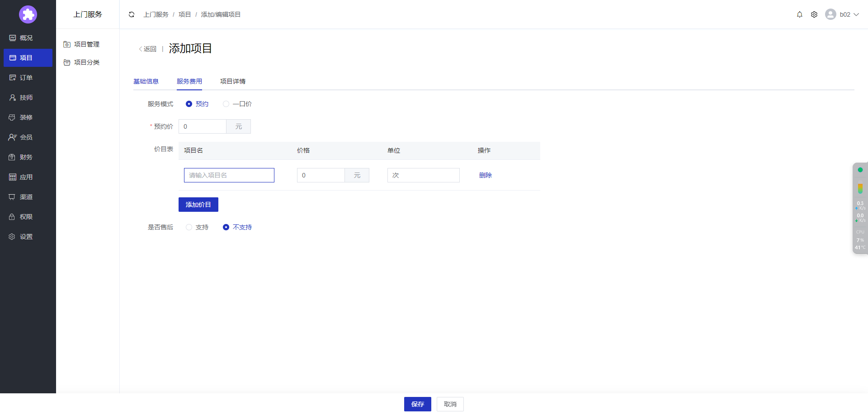Focus the 请输入项目名 input field
This screenshot has height=415, width=868.
[x=229, y=175]
